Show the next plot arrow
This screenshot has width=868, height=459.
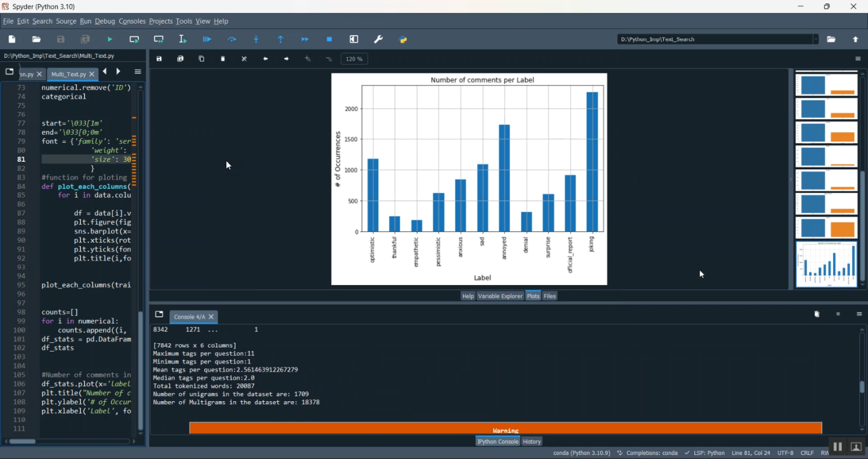286,59
